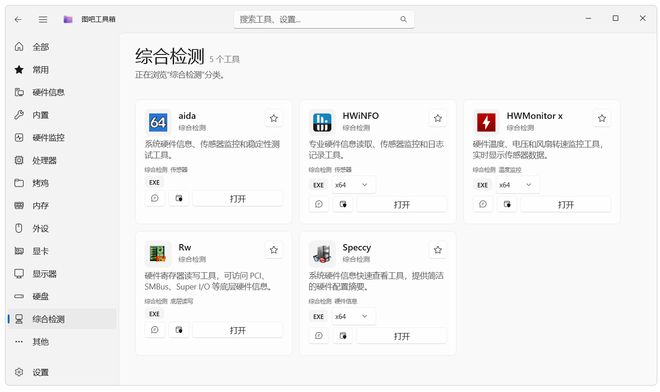Launch HWMonitor x via 打开
This screenshot has width=660, height=392.
click(566, 204)
